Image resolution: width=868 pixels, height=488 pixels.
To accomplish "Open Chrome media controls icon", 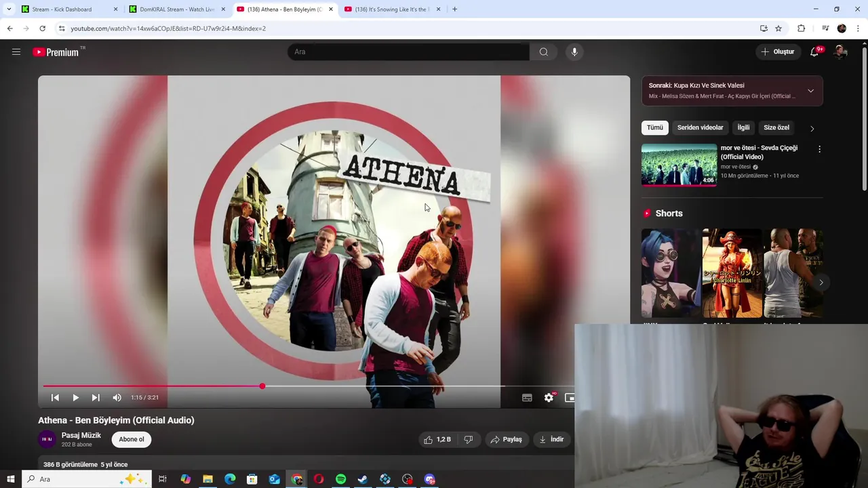I will click(825, 28).
